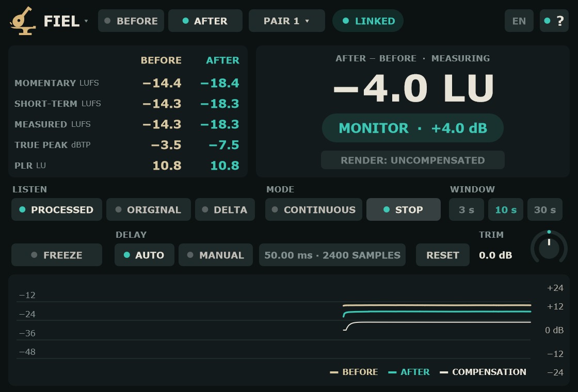Click the BEFORE momentary value −14.4

pyautogui.click(x=162, y=83)
